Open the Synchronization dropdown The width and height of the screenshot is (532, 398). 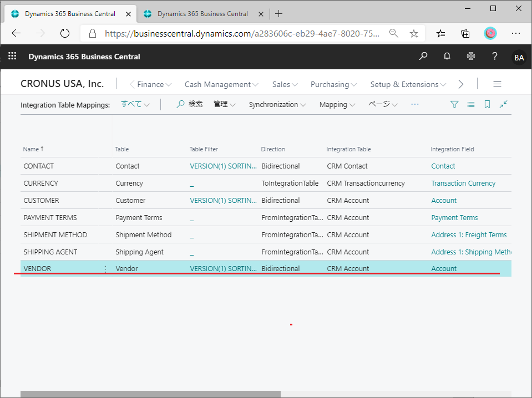click(x=277, y=105)
